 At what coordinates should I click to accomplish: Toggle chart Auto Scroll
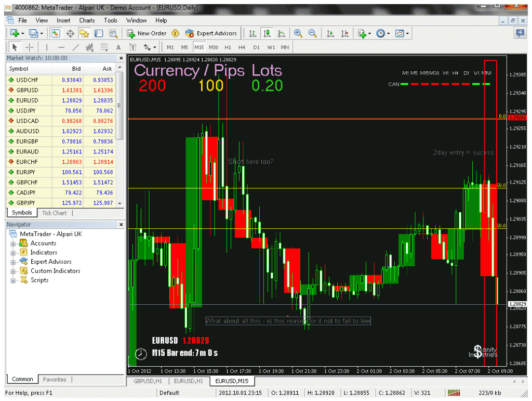click(330, 33)
